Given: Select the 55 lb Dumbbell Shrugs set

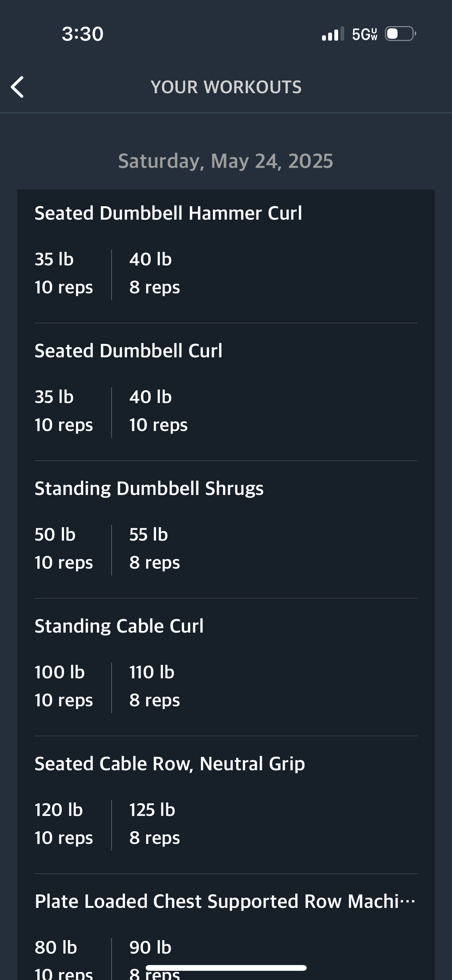Looking at the screenshot, I should tap(155, 549).
